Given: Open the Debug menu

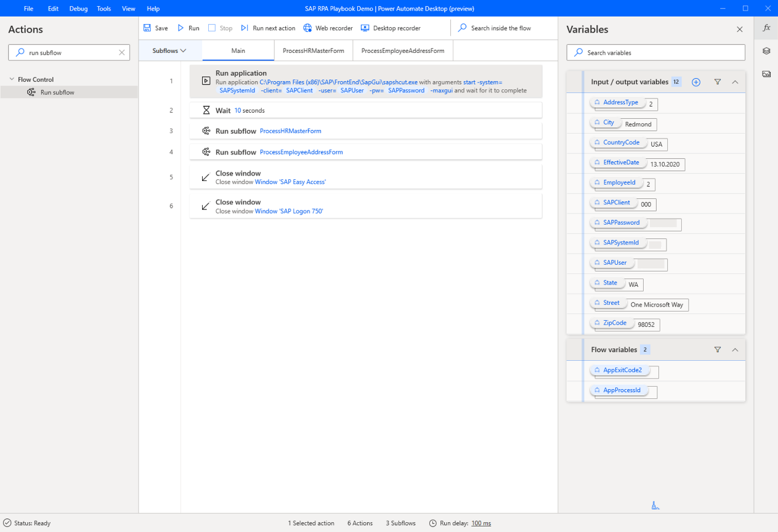Looking at the screenshot, I should [78, 8].
